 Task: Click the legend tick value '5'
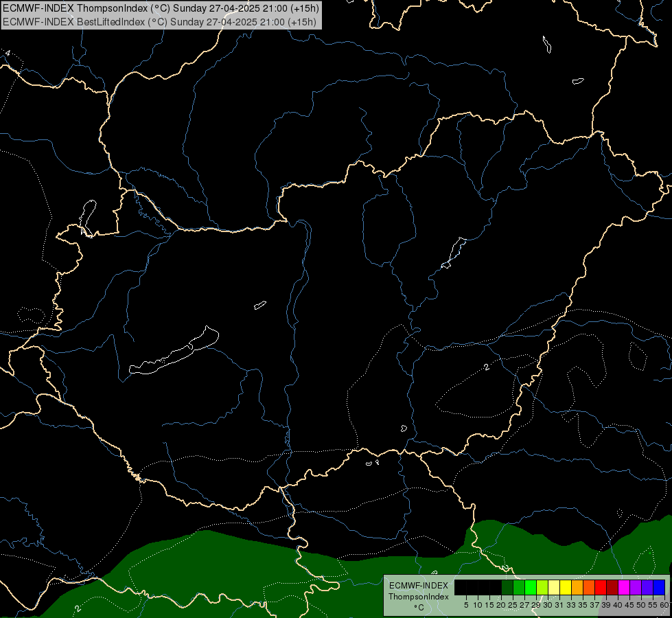pyautogui.click(x=466, y=605)
